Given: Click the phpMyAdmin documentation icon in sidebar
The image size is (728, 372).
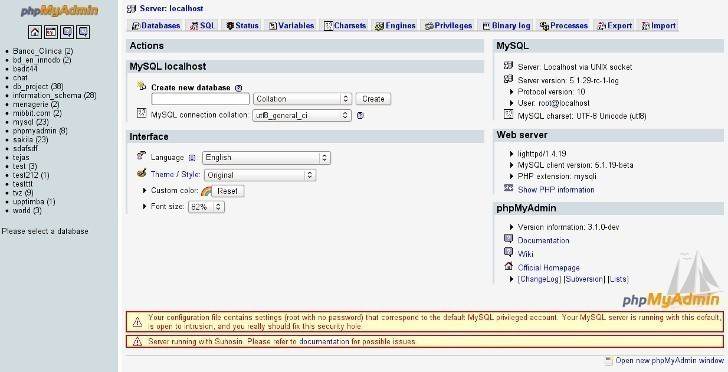Looking at the screenshot, I should pos(67,32).
